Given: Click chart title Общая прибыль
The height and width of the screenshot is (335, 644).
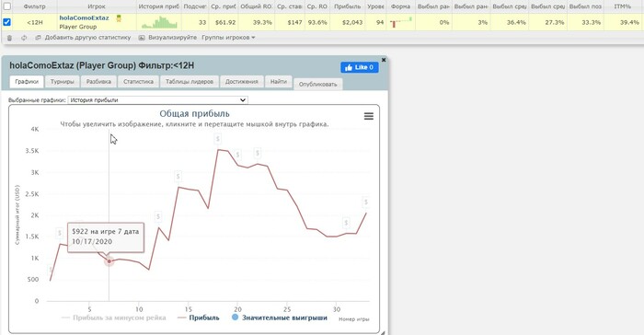Looking at the screenshot, I should tap(194, 114).
